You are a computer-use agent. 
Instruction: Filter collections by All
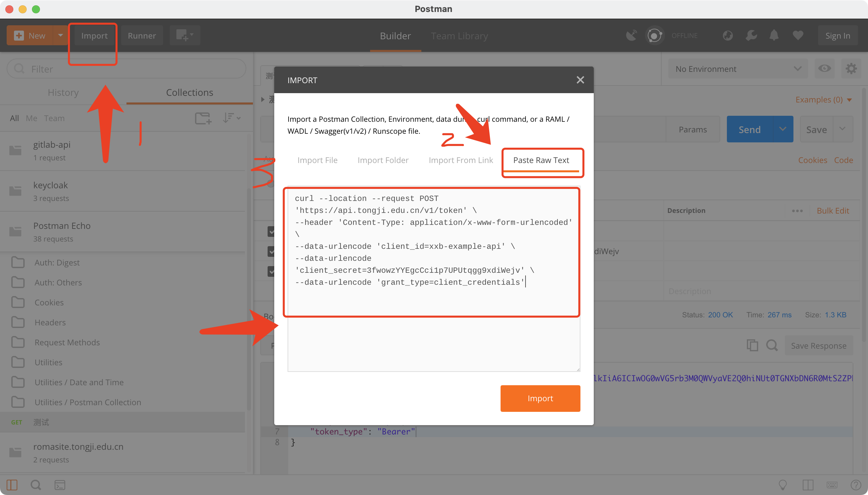14,118
